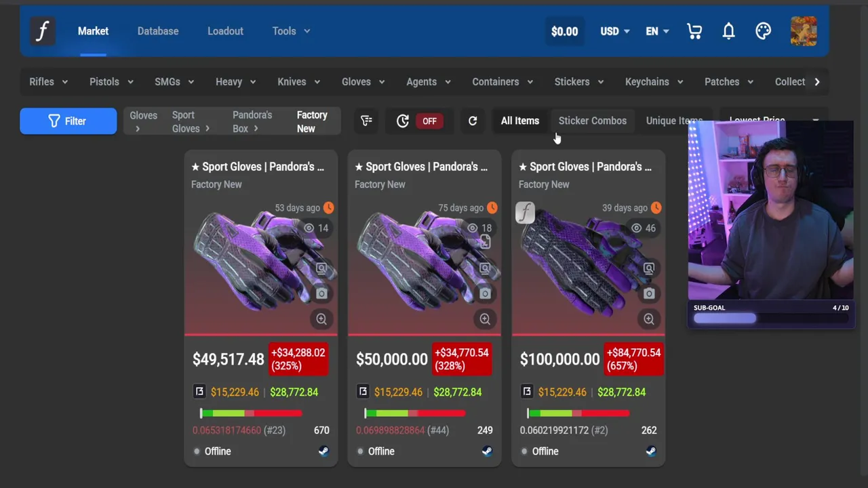Viewport: 868px width, 488px height.
Task: Open screenshot camera on the $50,000.00 card
Action: coord(485,293)
